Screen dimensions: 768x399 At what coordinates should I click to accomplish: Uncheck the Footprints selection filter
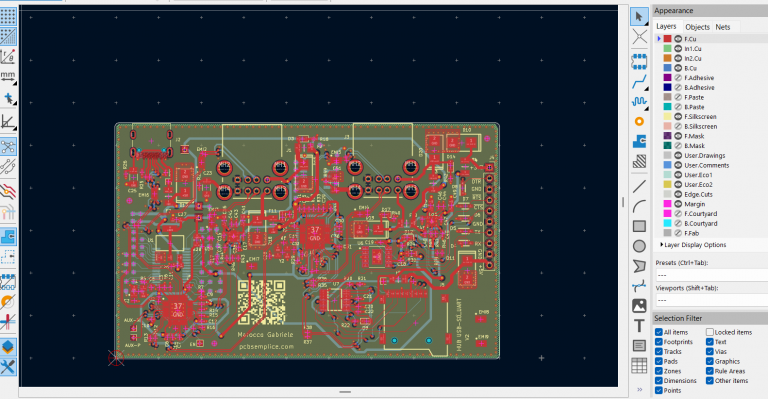click(659, 342)
